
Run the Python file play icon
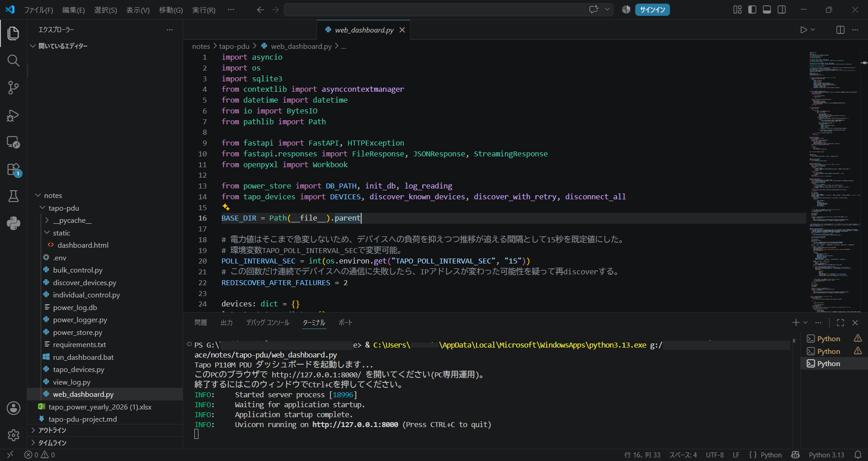803,30
